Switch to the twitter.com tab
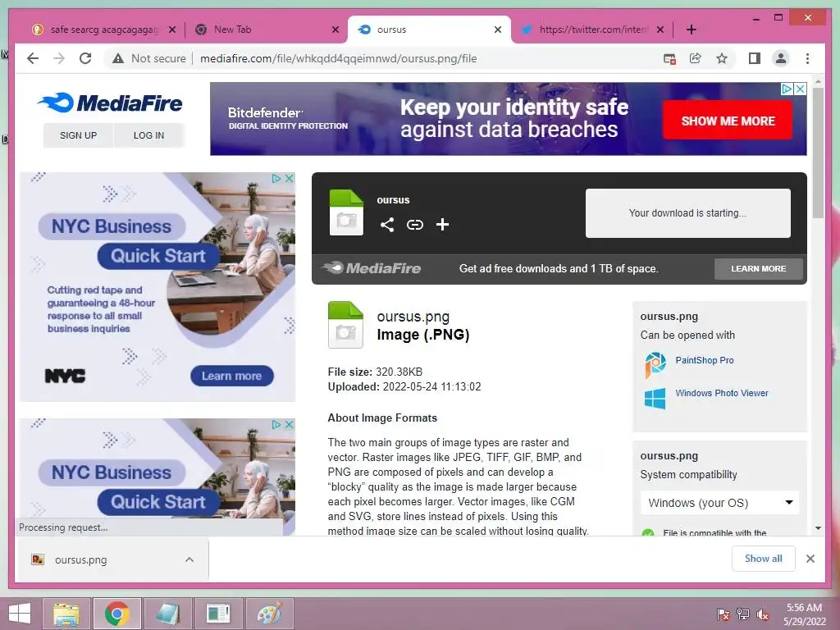This screenshot has height=630, width=840. point(591,30)
